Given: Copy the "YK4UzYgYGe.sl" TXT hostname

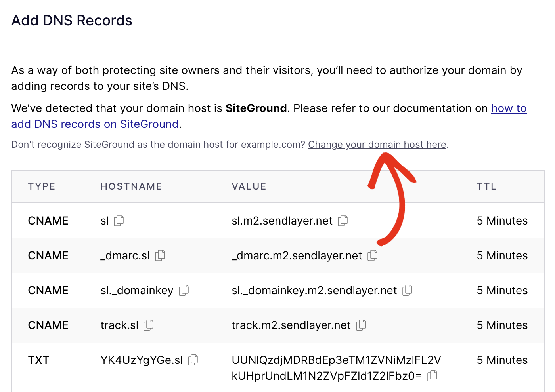Looking at the screenshot, I should 193,360.
